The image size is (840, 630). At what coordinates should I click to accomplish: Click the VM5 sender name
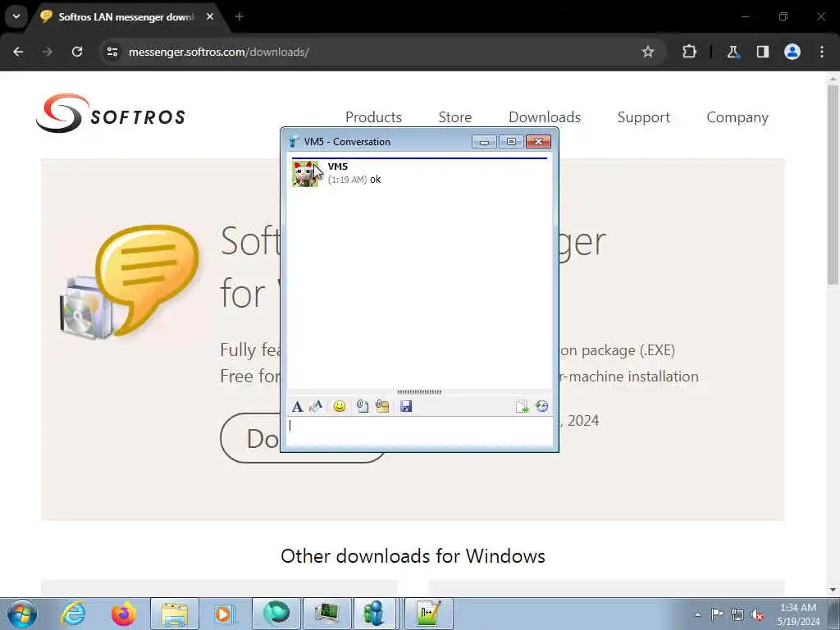tap(337, 167)
